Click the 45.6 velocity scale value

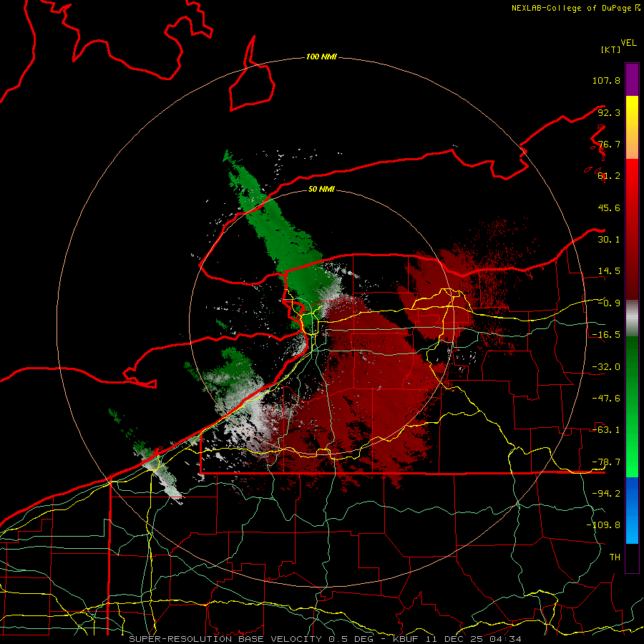coord(609,208)
